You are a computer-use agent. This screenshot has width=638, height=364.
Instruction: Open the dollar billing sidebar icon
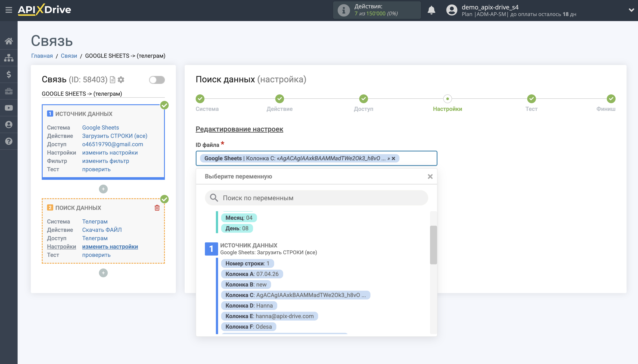pos(9,74)
